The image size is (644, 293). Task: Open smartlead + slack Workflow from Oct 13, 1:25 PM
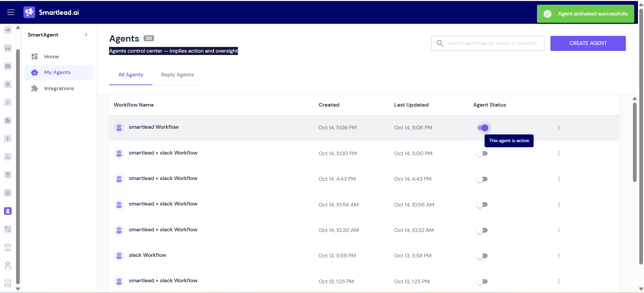point(163,281)
